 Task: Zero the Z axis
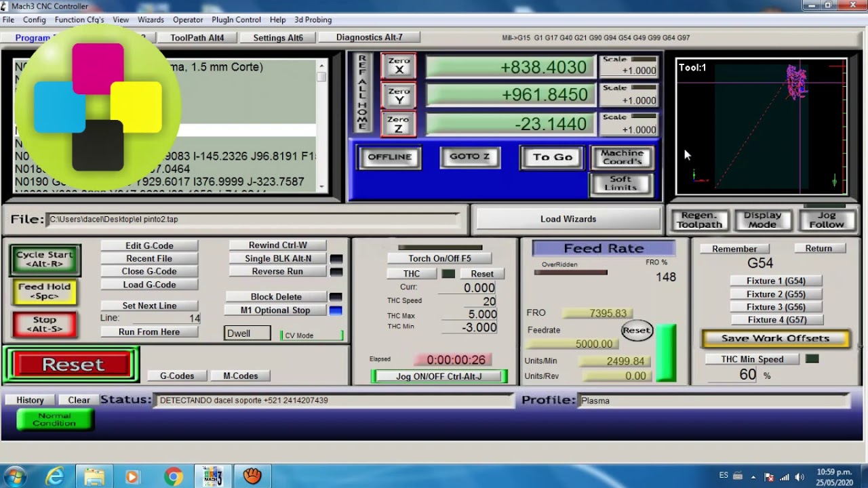(399, 124)
